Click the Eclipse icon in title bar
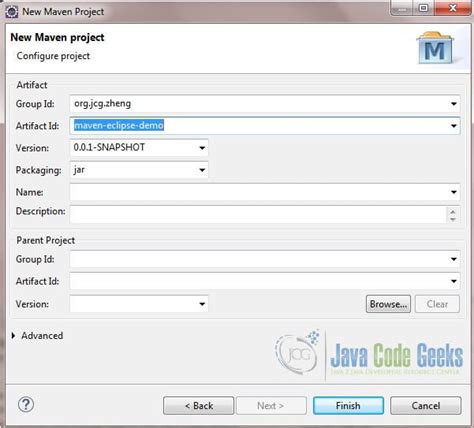This screenshot has height=428, width=474. (12, 12)
